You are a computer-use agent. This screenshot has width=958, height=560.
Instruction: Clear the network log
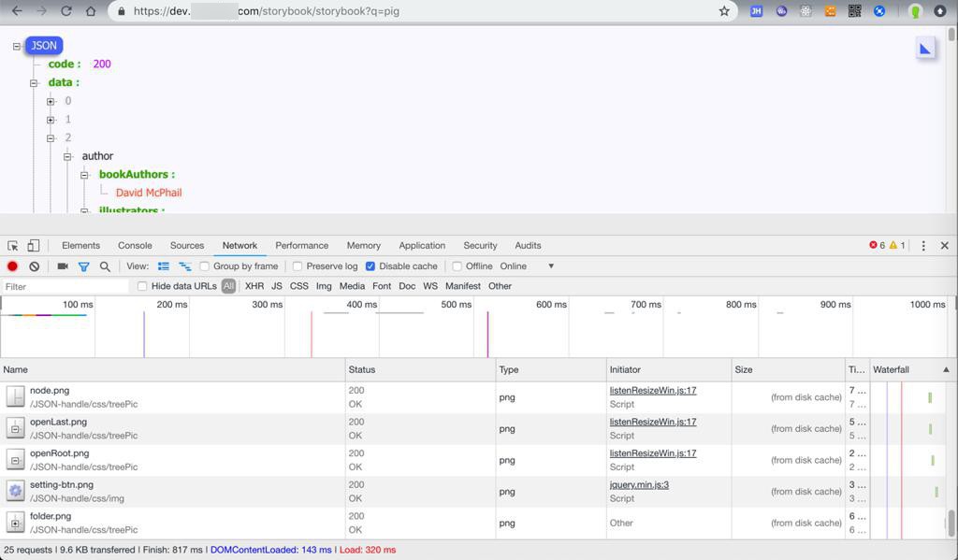35,266
